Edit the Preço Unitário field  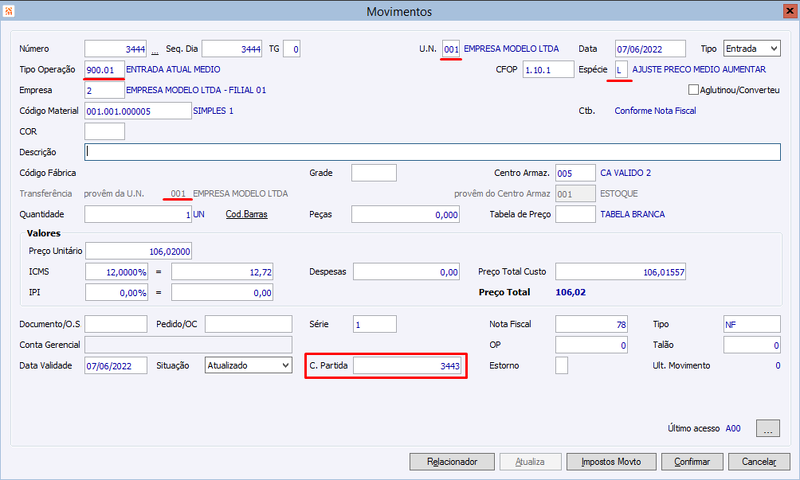click(x=138, y=251)
